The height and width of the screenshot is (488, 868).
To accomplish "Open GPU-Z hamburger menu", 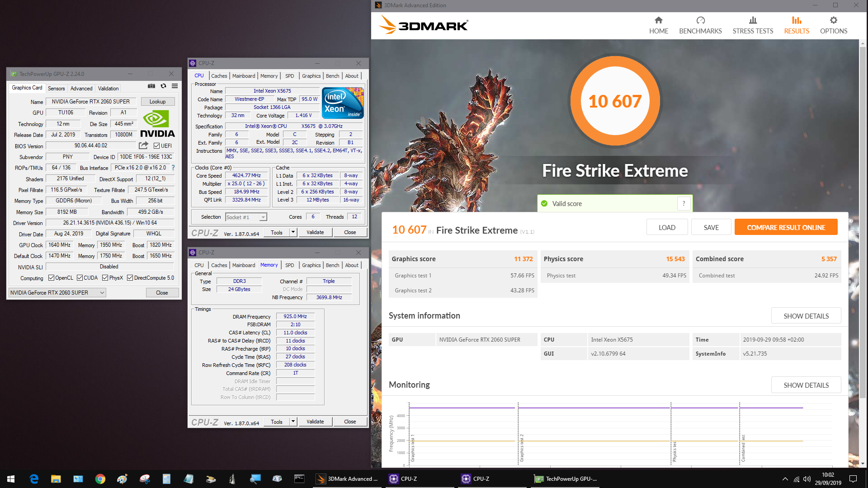I will [x=175, y=86].
